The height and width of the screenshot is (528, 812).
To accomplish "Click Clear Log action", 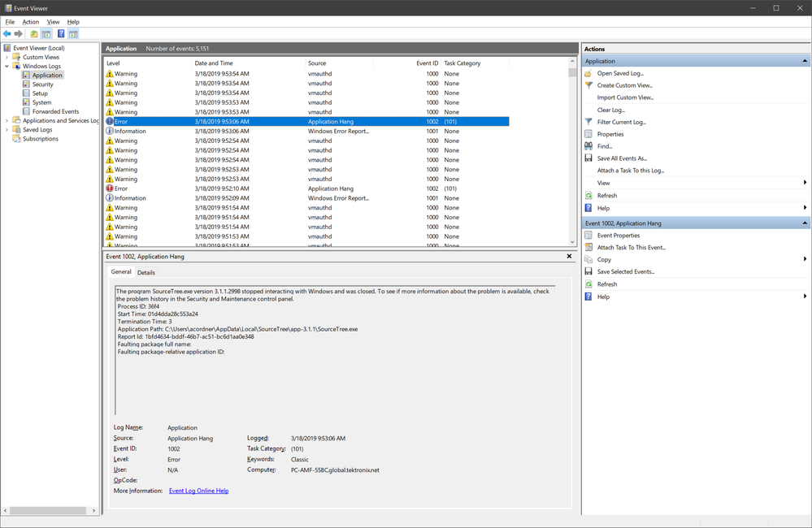I will click(x=611, y=110).
